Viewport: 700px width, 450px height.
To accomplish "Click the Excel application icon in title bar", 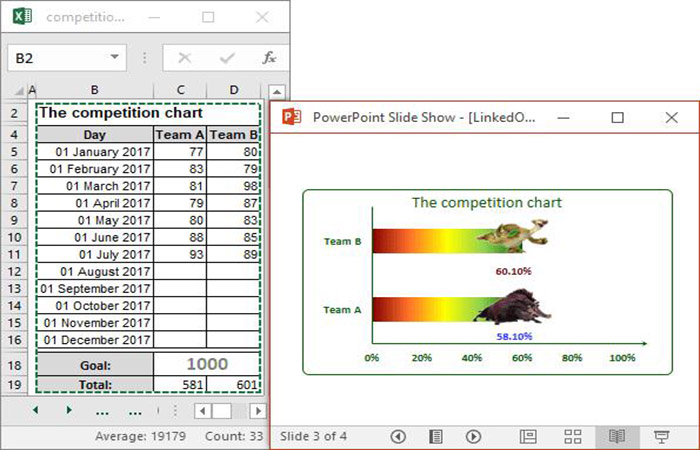I will 22,17.
